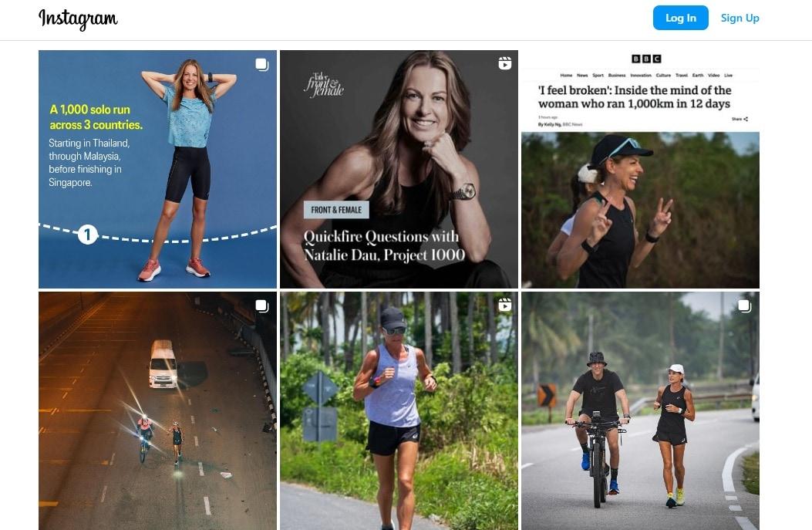Click the BBC logo in the post image
This screenshot has height=530, width=812.
click(646, 59)
